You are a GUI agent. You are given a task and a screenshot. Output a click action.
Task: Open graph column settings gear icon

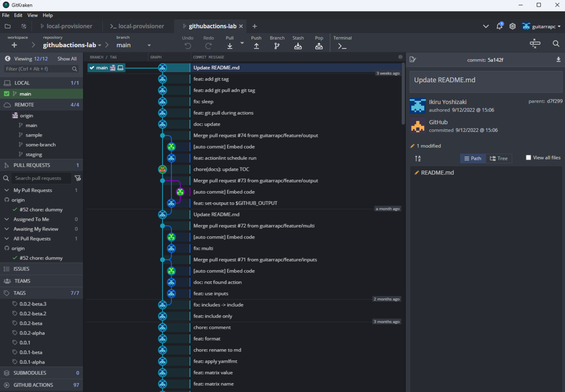401,57
